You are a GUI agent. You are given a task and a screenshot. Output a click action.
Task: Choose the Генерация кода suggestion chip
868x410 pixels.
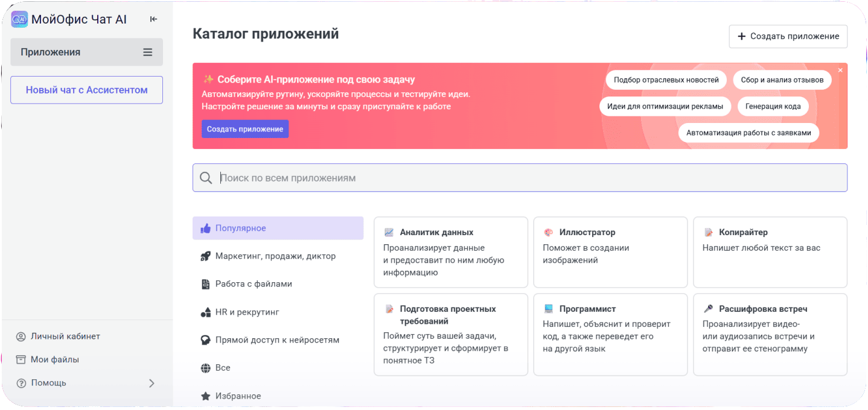click(773, 107)
